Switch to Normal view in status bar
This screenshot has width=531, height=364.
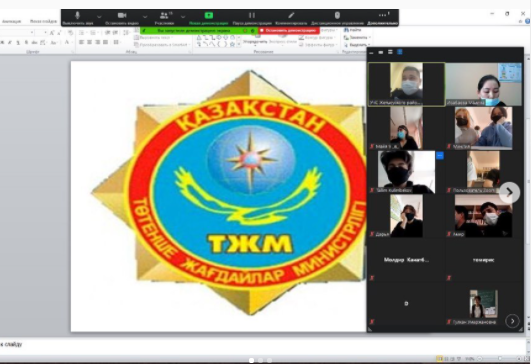440,358
